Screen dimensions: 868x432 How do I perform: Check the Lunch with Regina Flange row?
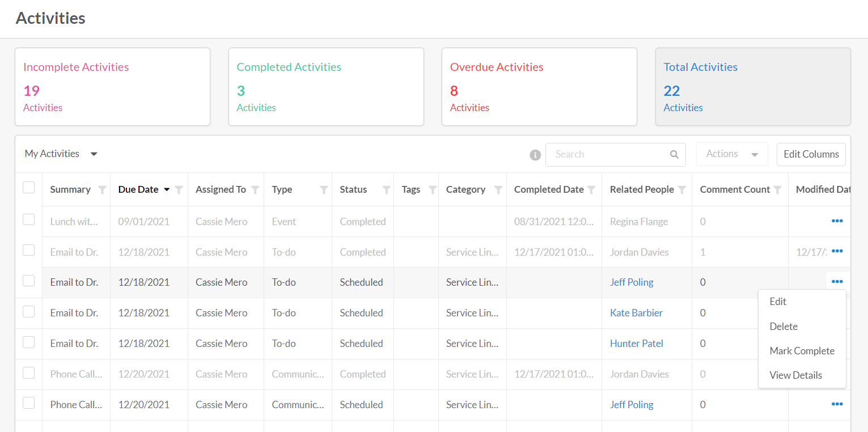pos(28,219)
